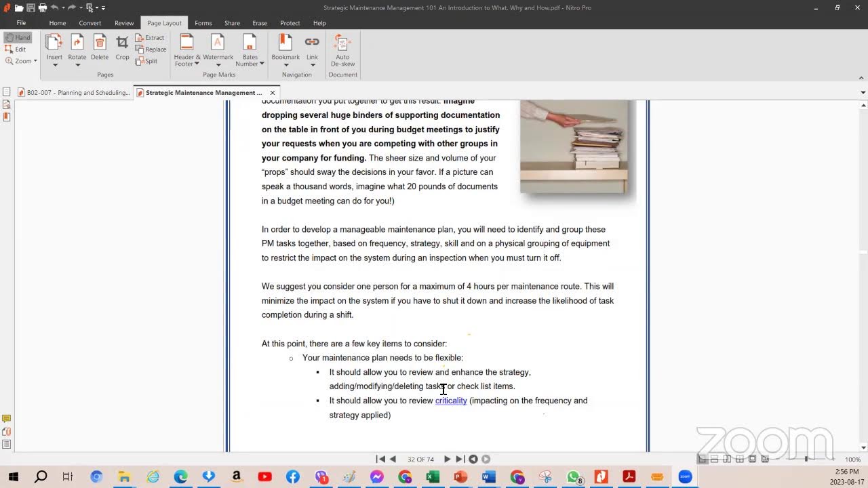Open the Share ribbon tab
Screen dimensions: 868x488
232,23
